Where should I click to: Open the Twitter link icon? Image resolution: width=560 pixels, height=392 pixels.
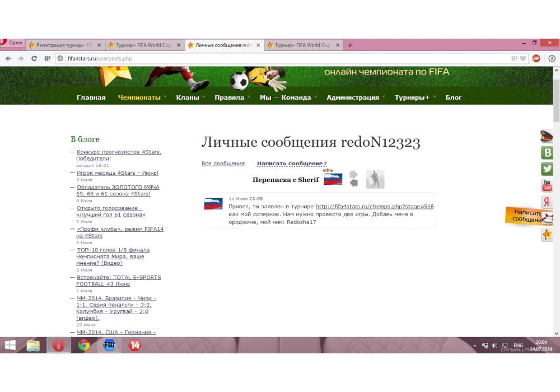(x=547, y=169)
